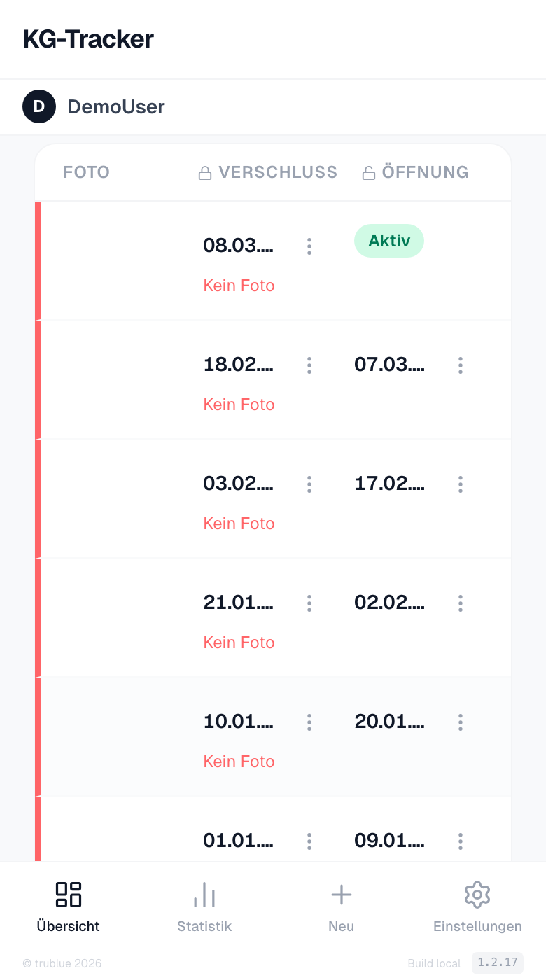Click the open lock icon beside ÖFFNUNG

(x=369, y=171)
